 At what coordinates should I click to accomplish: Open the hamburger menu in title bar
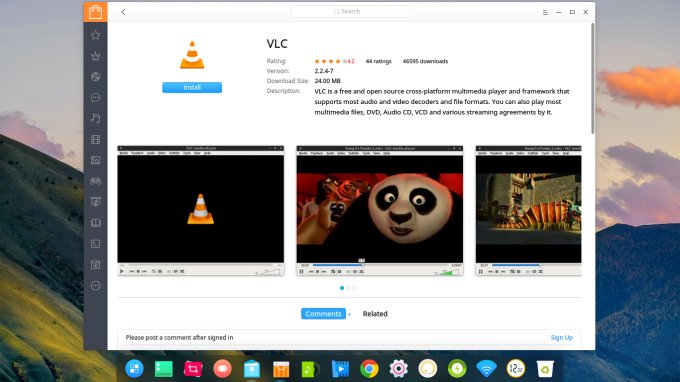coord(545,12)
